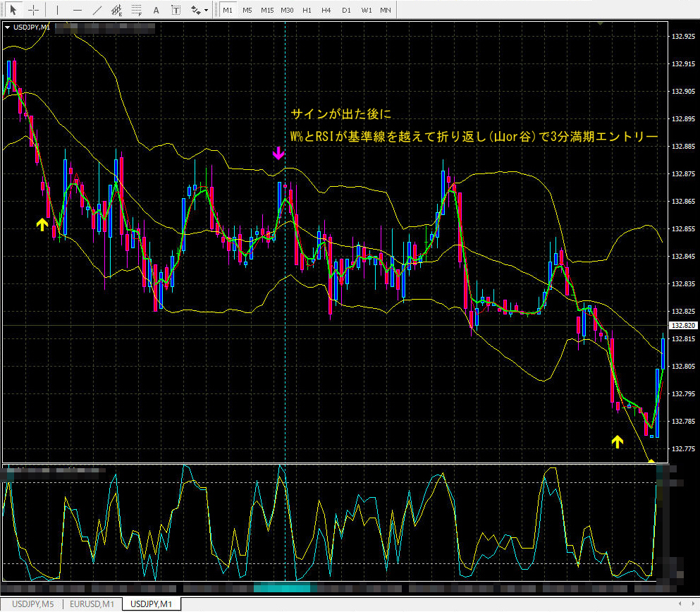700x612 pixels.
Task: Switch chart to M5 timeframe
Action: coord(247,10)
